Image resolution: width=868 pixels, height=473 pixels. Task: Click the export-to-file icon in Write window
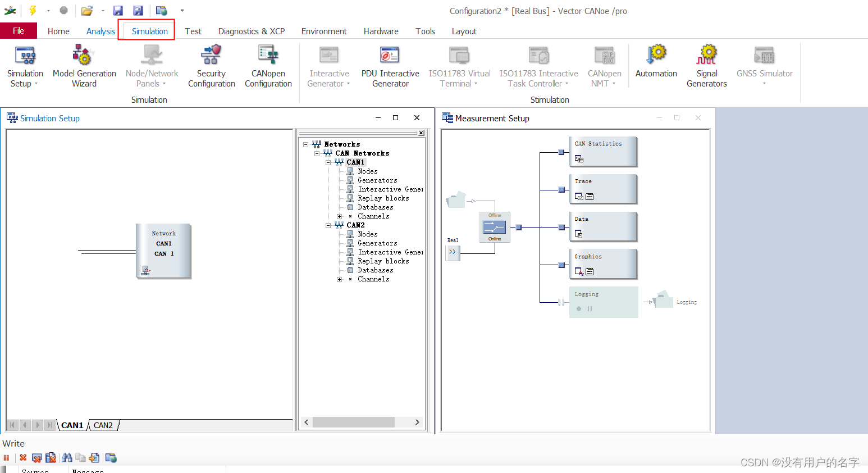pos(94,458)
